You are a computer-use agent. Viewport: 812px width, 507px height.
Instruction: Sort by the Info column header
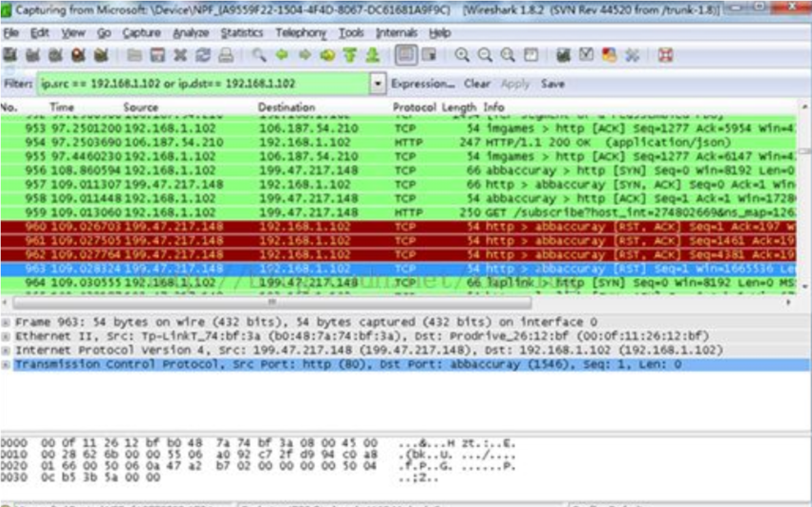point(494,107)
